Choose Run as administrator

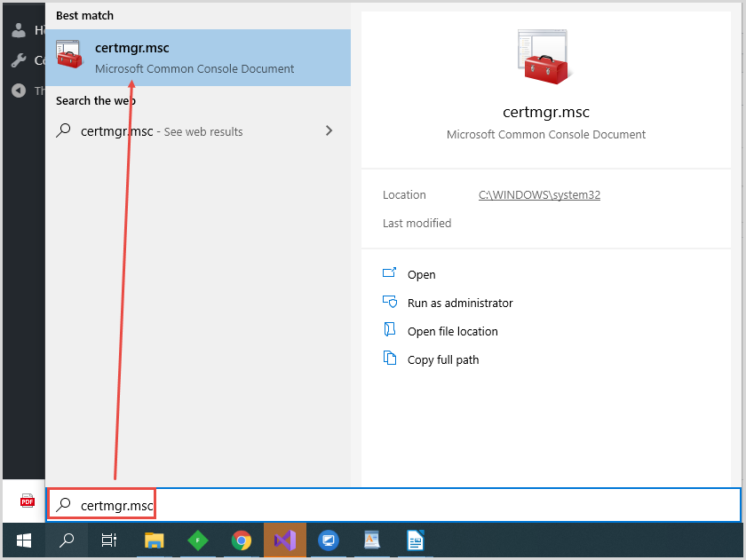[x=460, y=304]
